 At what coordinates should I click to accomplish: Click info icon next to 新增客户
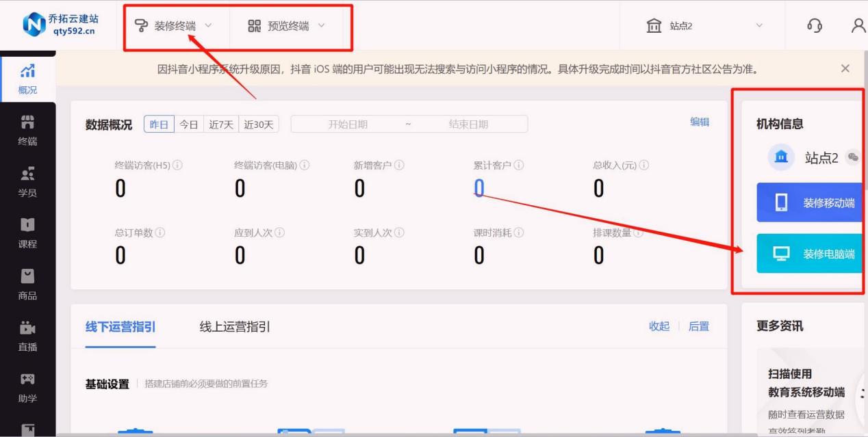(399, 165)
